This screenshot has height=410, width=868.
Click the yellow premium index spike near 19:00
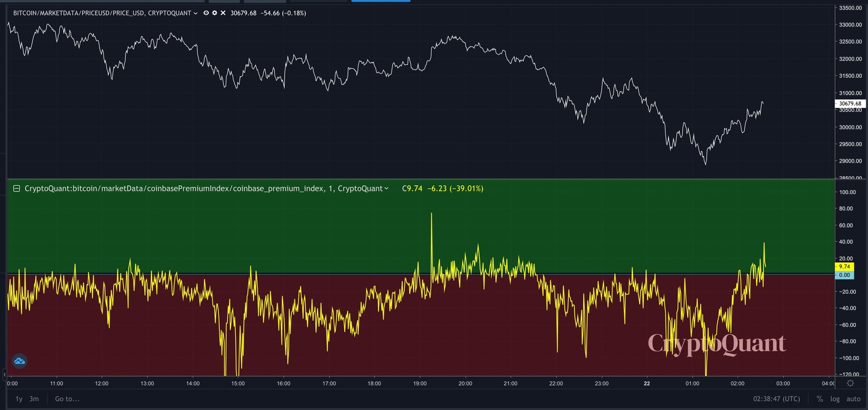pos(432,215)
